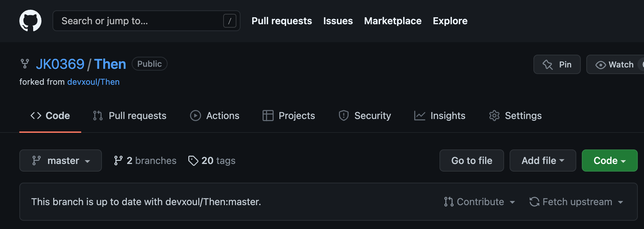
Task: Open the Explore header link
Action: (450, 21)
